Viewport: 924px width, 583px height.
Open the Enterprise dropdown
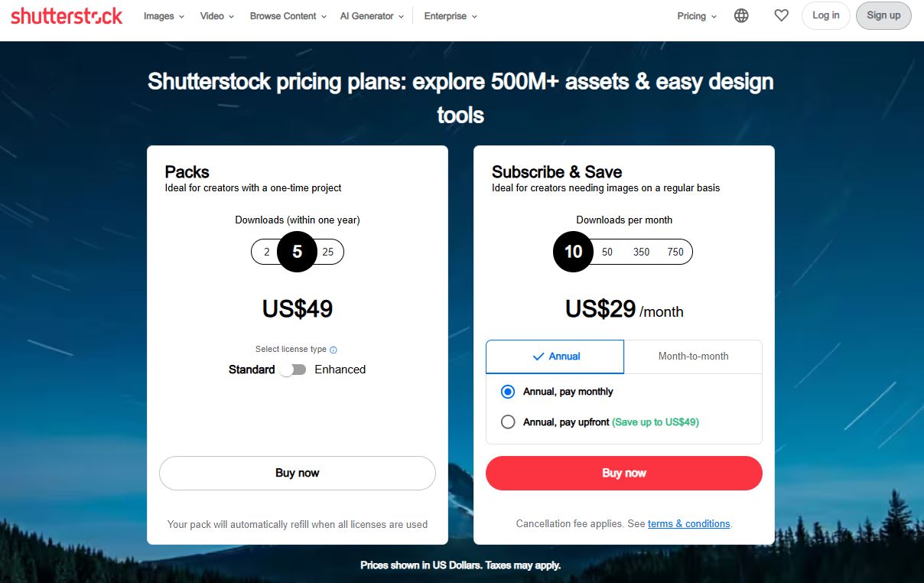click(451, 16)
